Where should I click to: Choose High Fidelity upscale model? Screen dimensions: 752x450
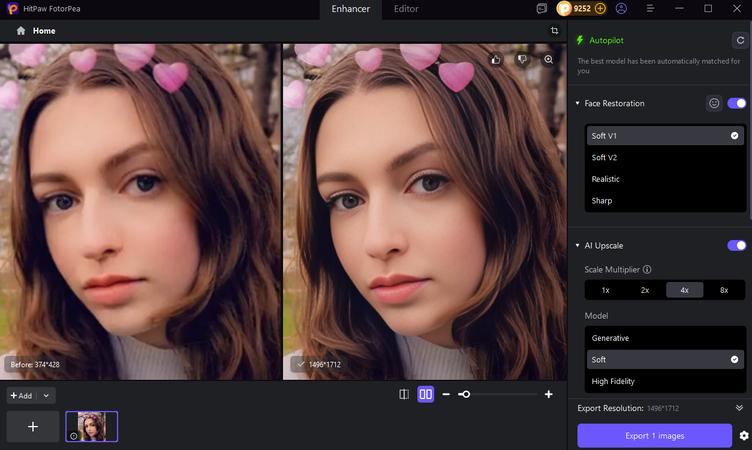click(665, 381)
